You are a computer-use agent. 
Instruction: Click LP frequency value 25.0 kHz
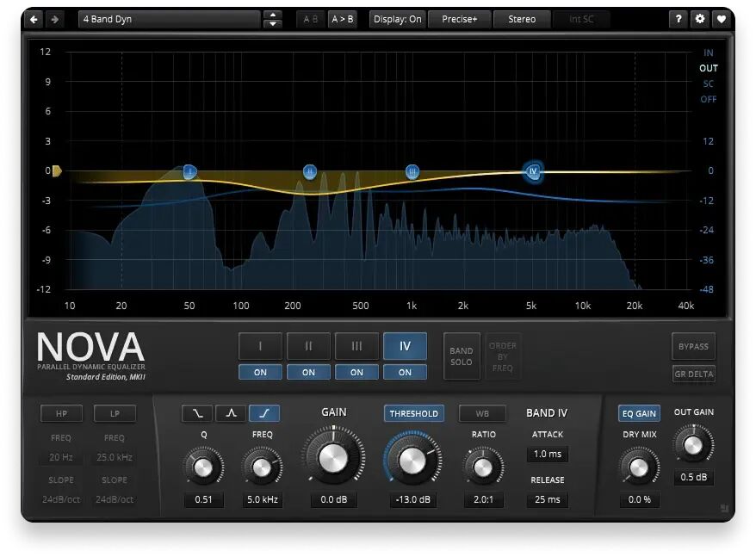click(115, 457)
